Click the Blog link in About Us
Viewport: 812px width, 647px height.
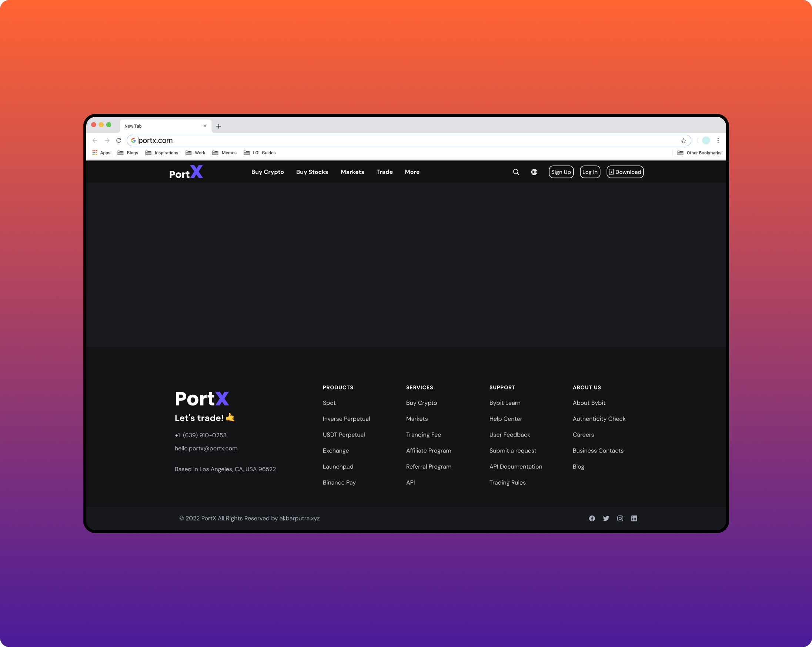pos(578,466)
